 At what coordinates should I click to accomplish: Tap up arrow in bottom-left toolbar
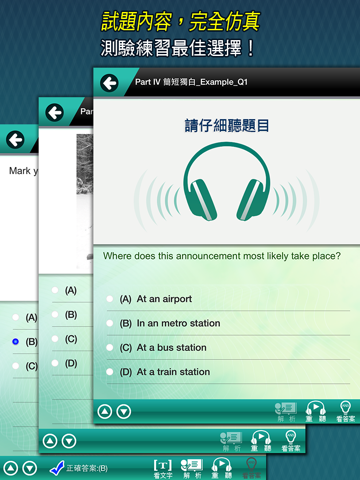[11, 468]
